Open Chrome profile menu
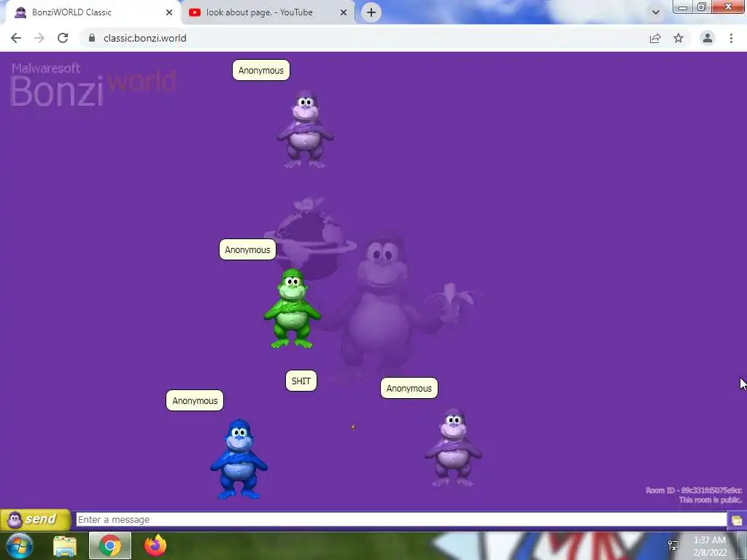Viewport: 747px width, 560px height. 708,38
